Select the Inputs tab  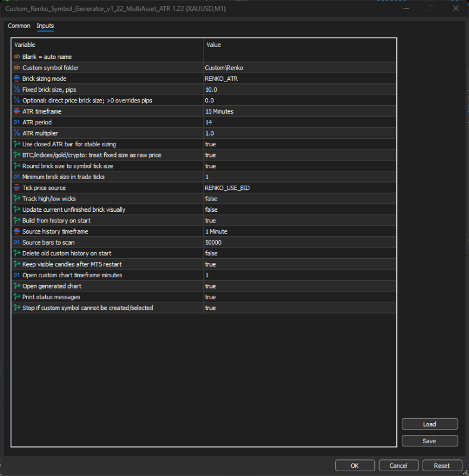click(x=45, y=26)
